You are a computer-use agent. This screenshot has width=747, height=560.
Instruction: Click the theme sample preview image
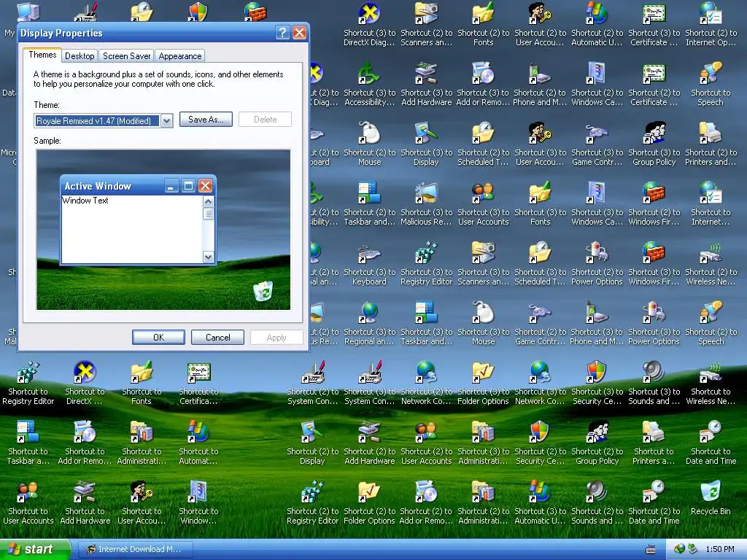click(163, 230)
